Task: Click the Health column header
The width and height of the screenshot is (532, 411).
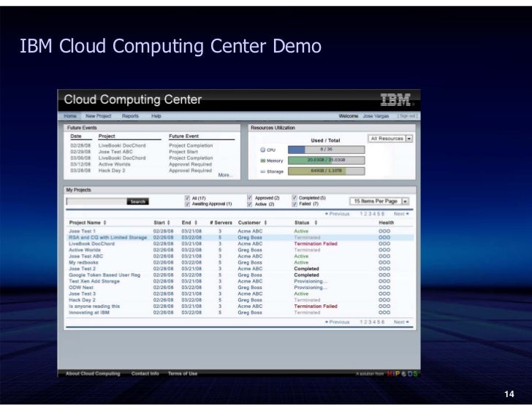Action: pyautogui.click(x=386, y=223)
